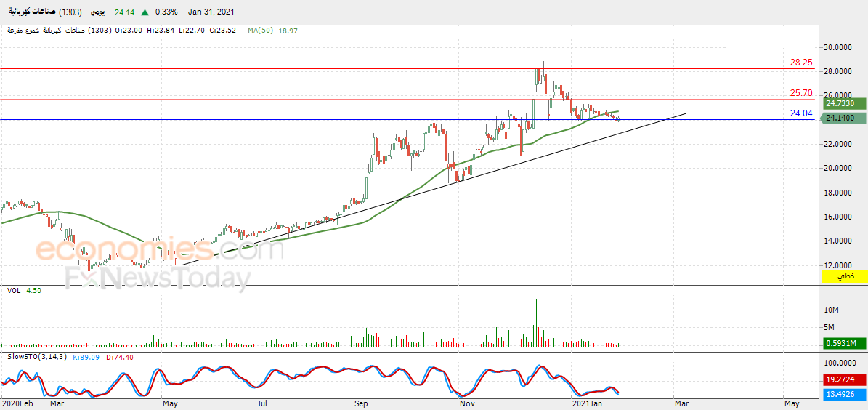
Task: Click the yellow خطي scale label
Action: click(x=845, y=276)
